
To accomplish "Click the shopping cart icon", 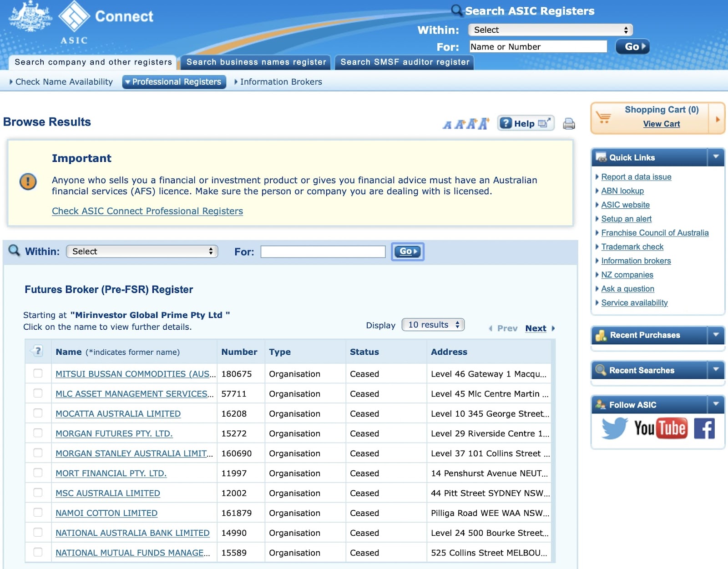I will pos(604,118).
